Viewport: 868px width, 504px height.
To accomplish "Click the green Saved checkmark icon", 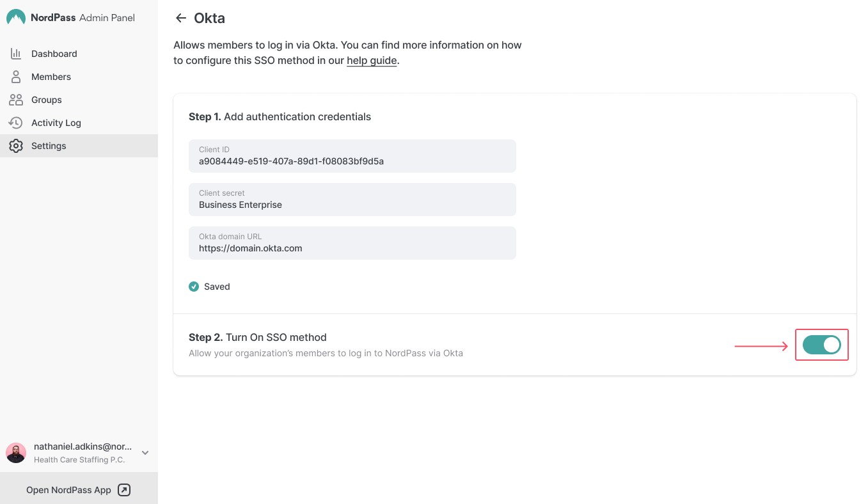I will [194, 287].
